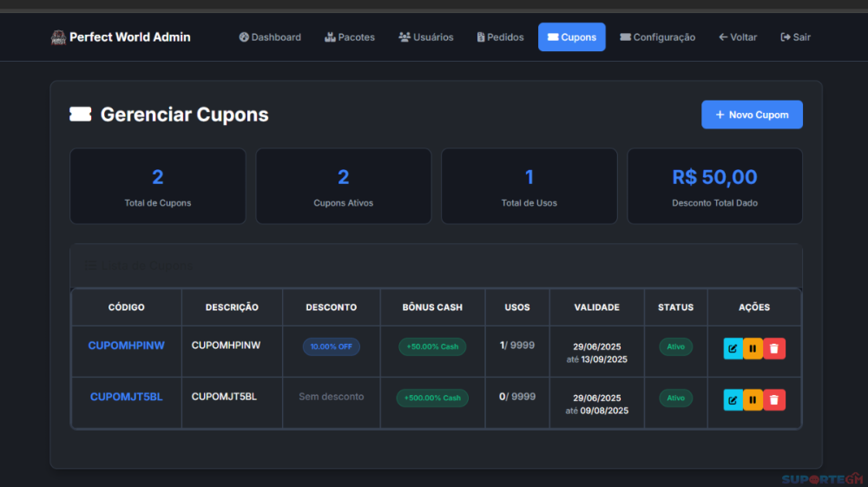Navigate to Pedidos
This screenshot has height=487, width=868.
[x=500, y=37]
